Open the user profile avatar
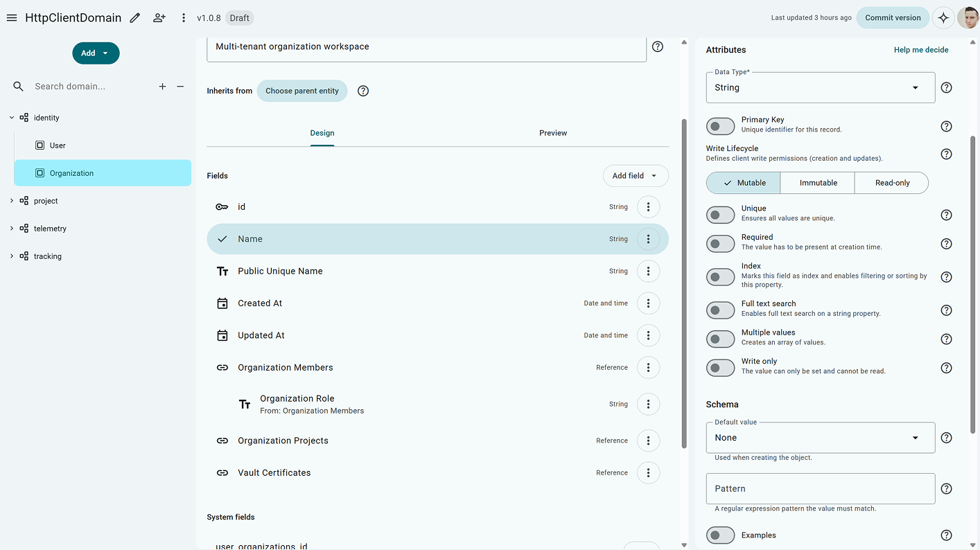The height and width of the screenshot is (550, 980). 968,18
